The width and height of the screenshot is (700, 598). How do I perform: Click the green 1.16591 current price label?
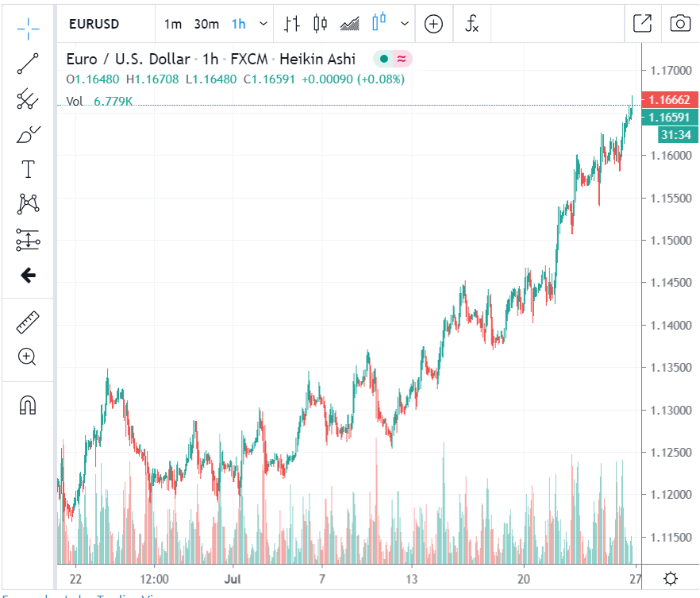[669, 118]
